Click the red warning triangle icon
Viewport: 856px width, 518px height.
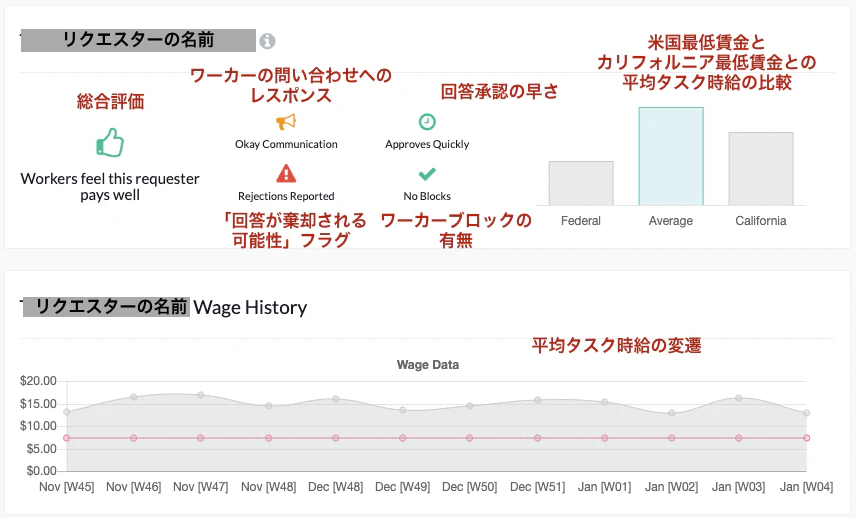coord(286,174)
